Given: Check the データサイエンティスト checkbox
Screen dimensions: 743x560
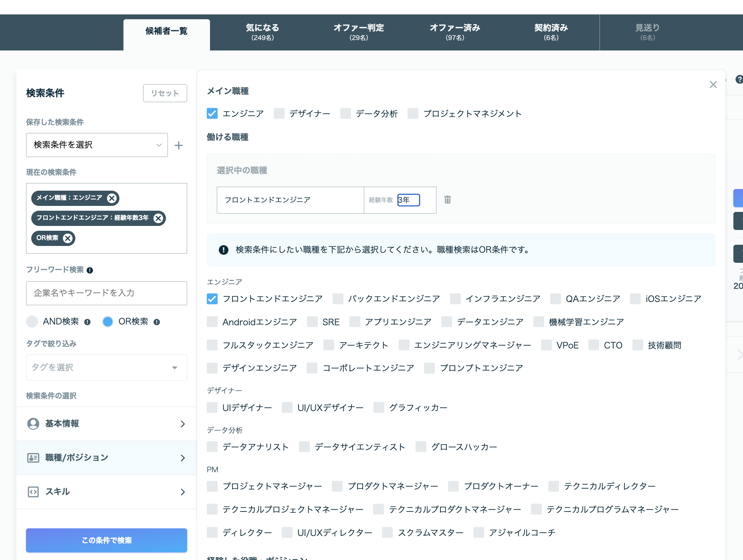Looking at the screenshot, I should pos(304,447).
